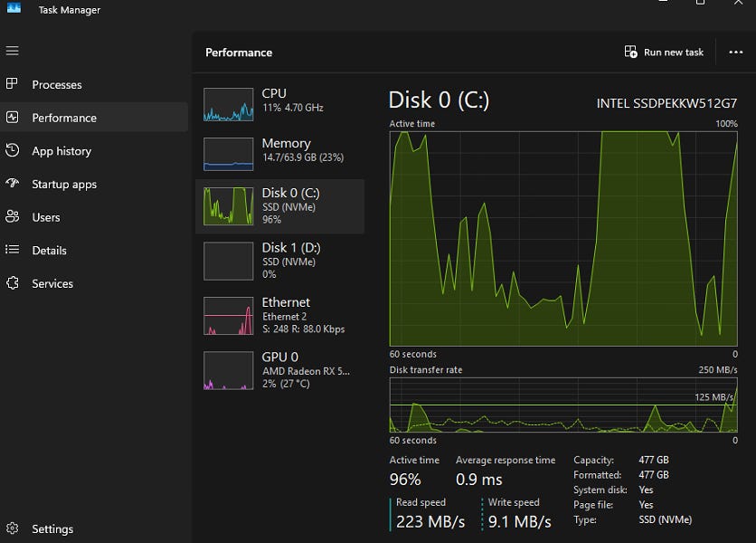The width and height of the screenshot is (756, 543).
Task: Click the 223 MB/s read speed value
Action: (x=430, y=522)
